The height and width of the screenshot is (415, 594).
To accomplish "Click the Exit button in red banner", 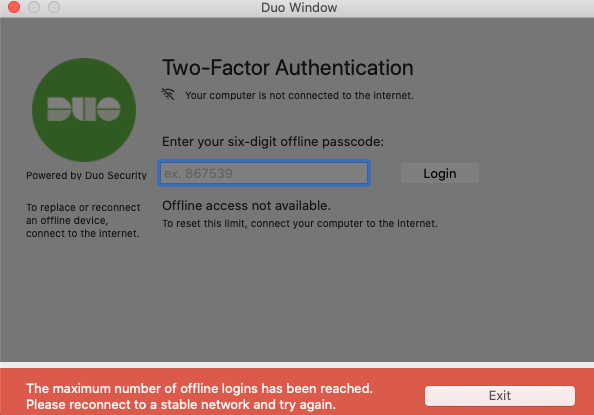I will point(500,396).
